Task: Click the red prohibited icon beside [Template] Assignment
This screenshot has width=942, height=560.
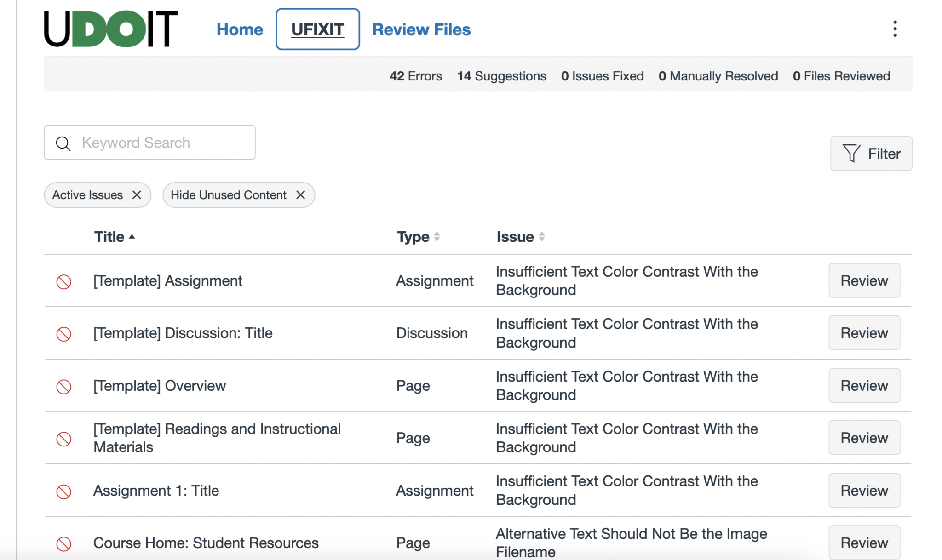Action: pos(64,281)
